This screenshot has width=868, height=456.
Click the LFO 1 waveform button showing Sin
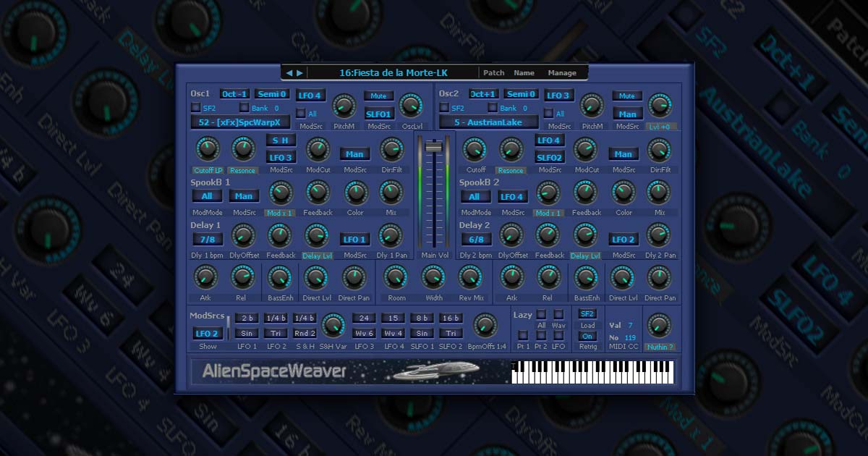tap(247, 333)
